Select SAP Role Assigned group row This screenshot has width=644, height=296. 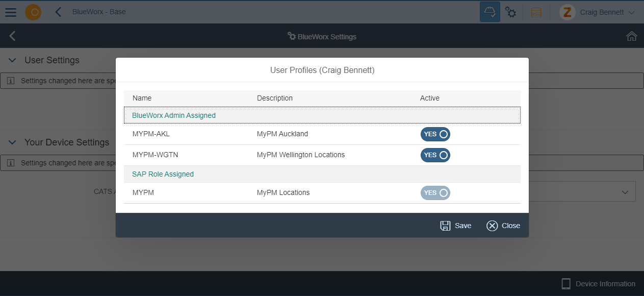[x=322, y=174]
